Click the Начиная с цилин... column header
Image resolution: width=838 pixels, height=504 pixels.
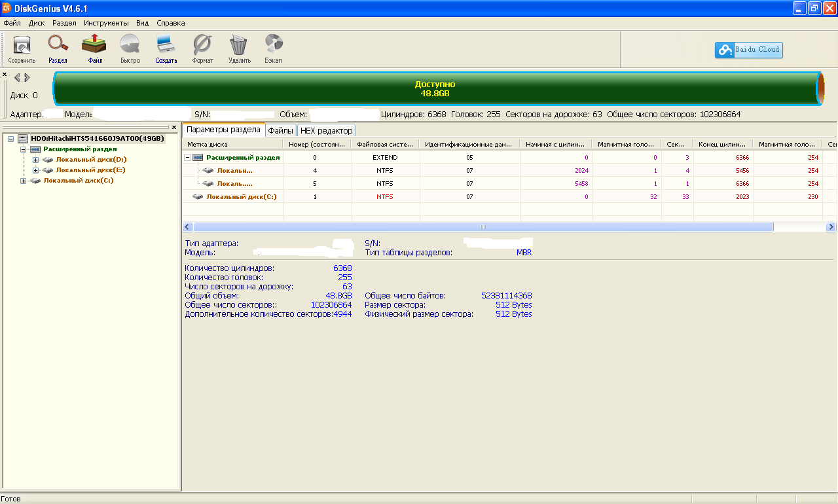pos(556,144)
